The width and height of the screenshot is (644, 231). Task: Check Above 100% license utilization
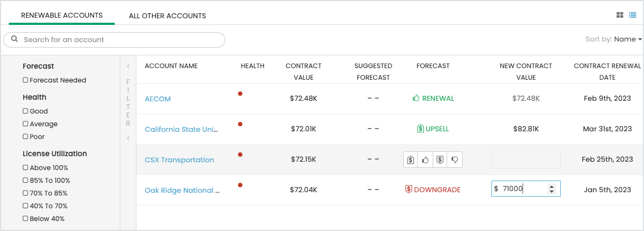pyautogui.click(x=26, y=167)
